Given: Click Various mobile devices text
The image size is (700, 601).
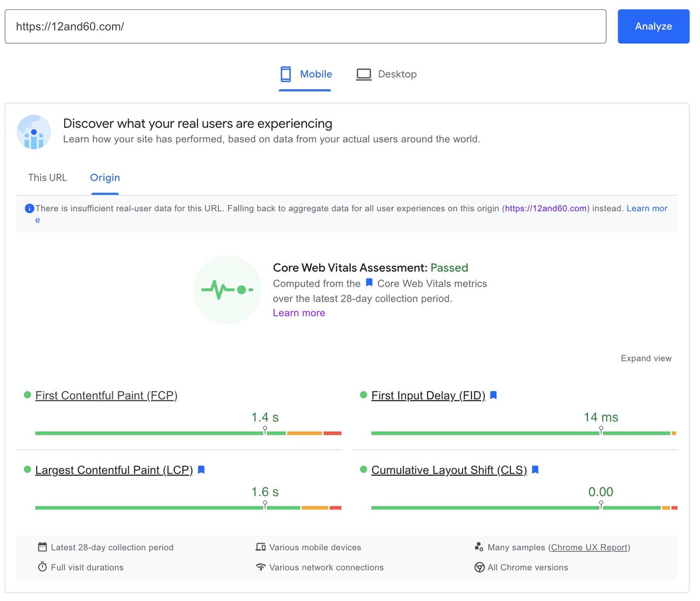Looking at the screenshot, I should pos(315,547).
